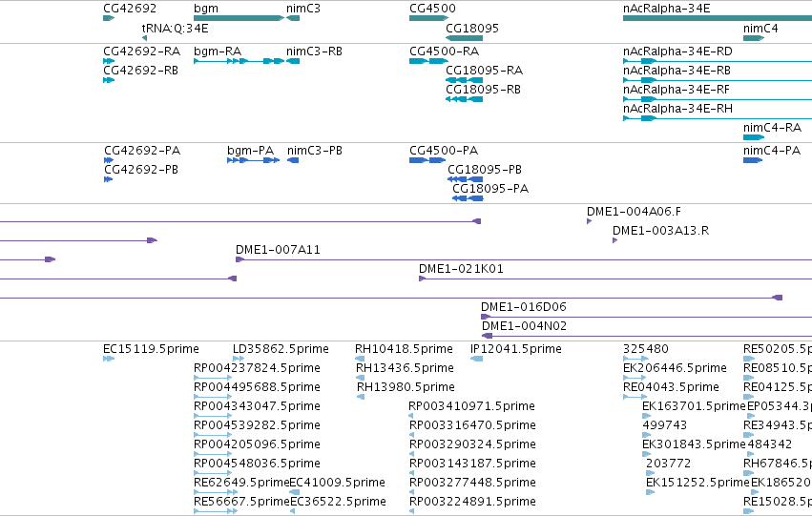Select BAC end DME1-003A13.R
Viewport: 812px width, 516px height.
coord(660,231)
